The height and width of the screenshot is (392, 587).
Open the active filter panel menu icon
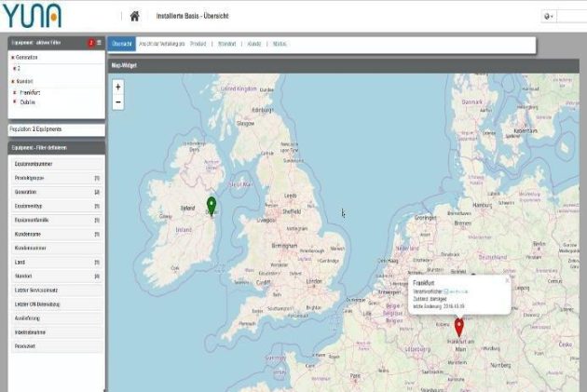[x=99, y=43]
